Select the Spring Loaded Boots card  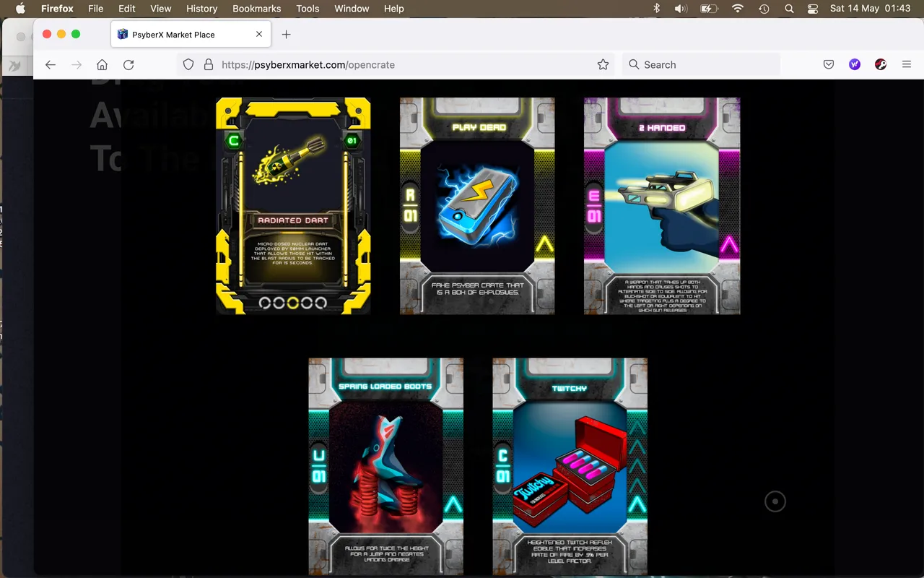pos(385,466)
